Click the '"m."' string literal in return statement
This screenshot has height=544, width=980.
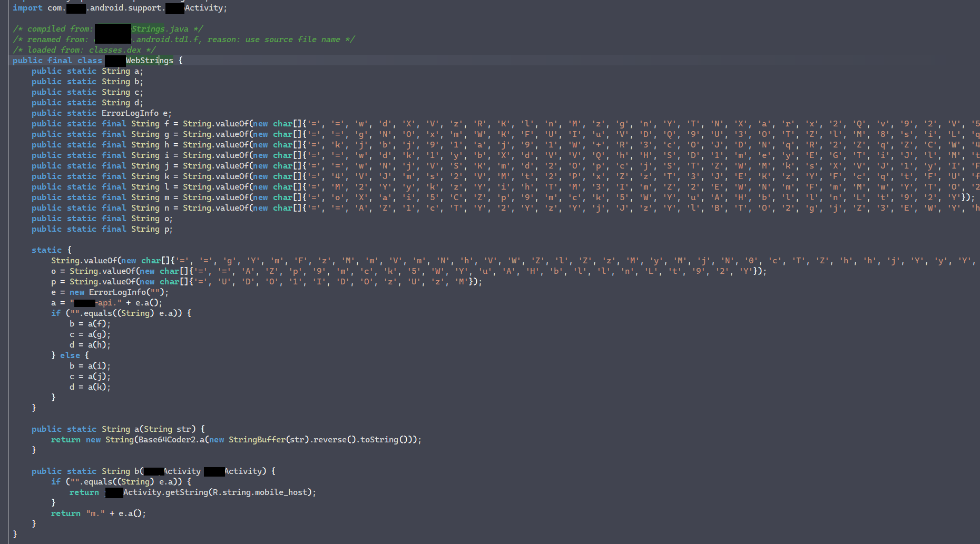(95, 513)
